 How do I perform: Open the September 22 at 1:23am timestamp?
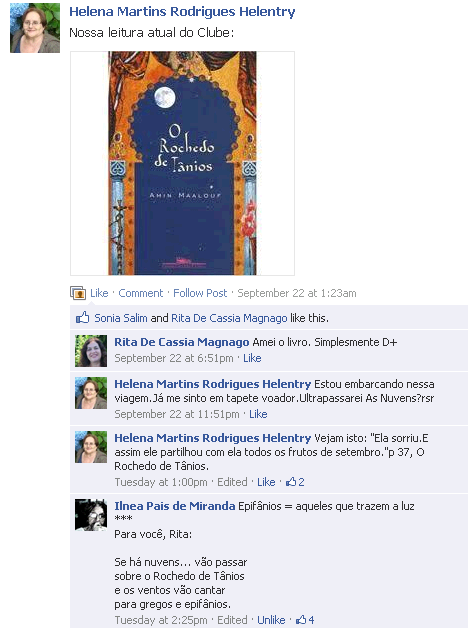pyautogui.click(x=297, y=293)
